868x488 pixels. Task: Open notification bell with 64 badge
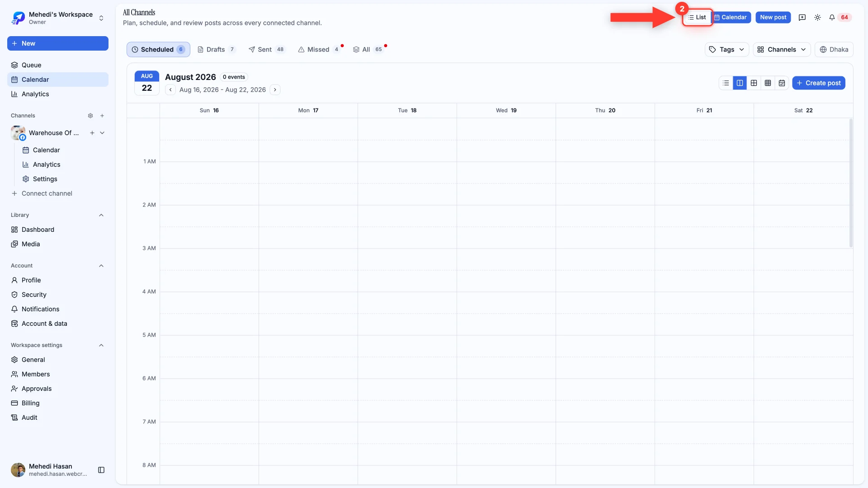839,17
